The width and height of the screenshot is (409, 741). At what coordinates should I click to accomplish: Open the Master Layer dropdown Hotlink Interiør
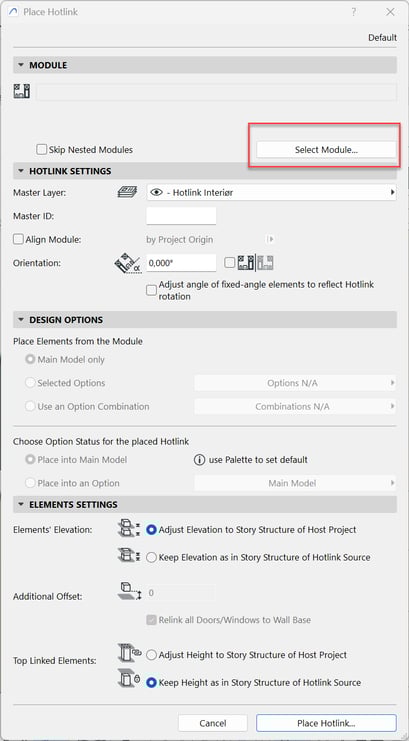click(271, 192)
